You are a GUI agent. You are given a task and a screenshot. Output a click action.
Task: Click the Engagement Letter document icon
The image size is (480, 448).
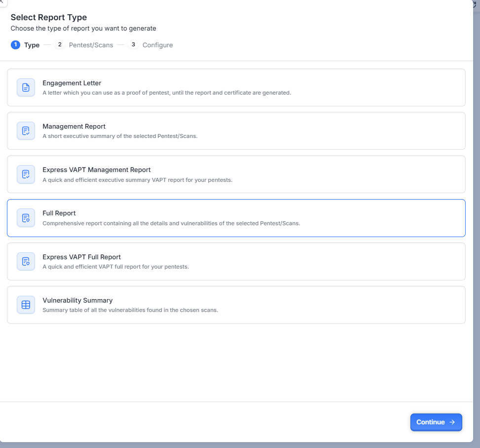click(26, 87)
